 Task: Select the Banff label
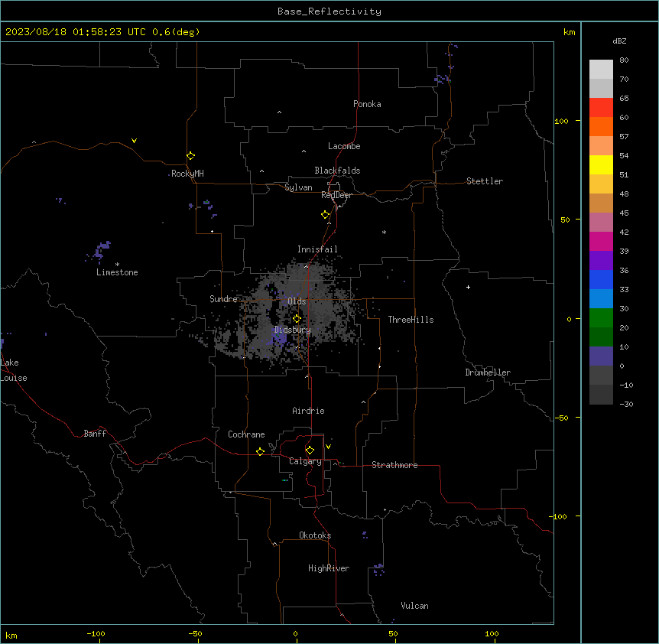coord(95,434)
